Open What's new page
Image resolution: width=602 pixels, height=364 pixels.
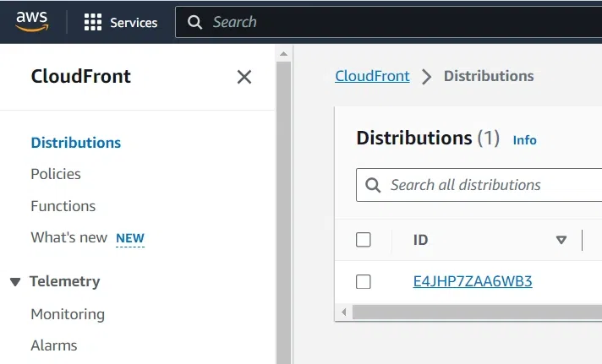click(69, 237)
